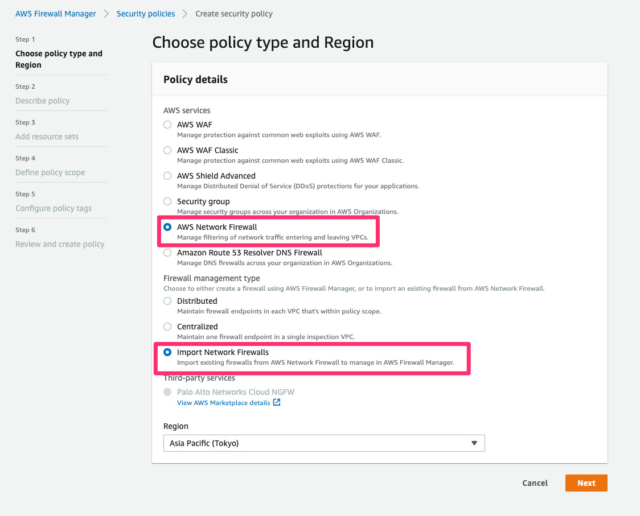Viewport: 640px width, 516px height.
Task: Select the Security group policy type
Action: 167,201
